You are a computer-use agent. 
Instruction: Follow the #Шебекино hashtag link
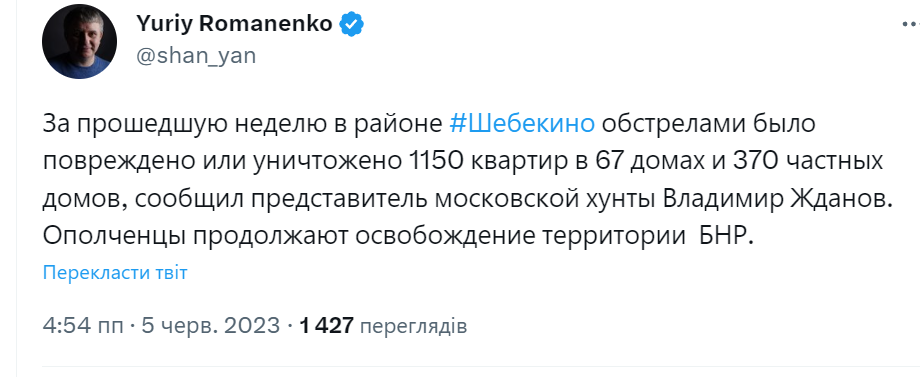[x=523, y=125]
